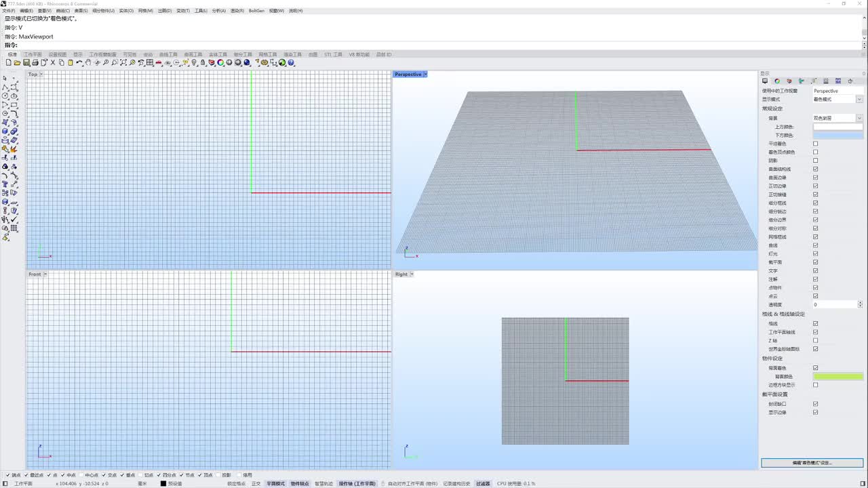Toggle the 世界坐标轴图标 checkbox
The height and width of the screenshot is (488, 868).
point(815,349)
